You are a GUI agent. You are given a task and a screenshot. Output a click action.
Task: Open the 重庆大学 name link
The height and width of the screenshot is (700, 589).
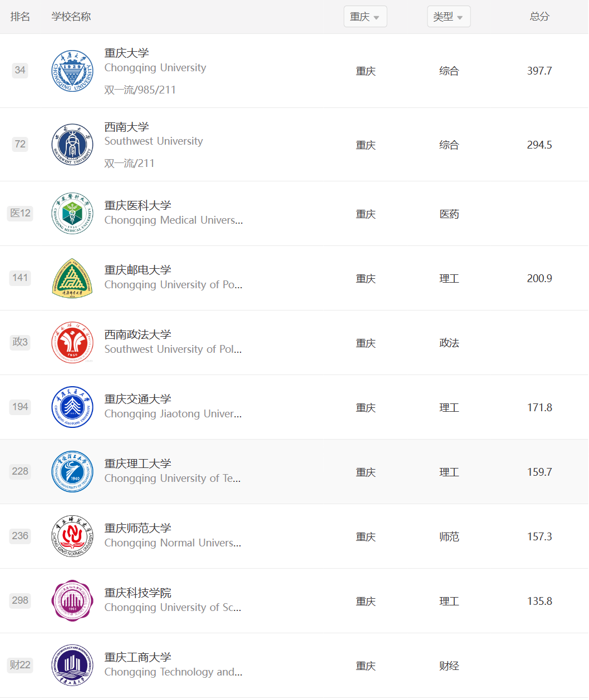point(127,53)
